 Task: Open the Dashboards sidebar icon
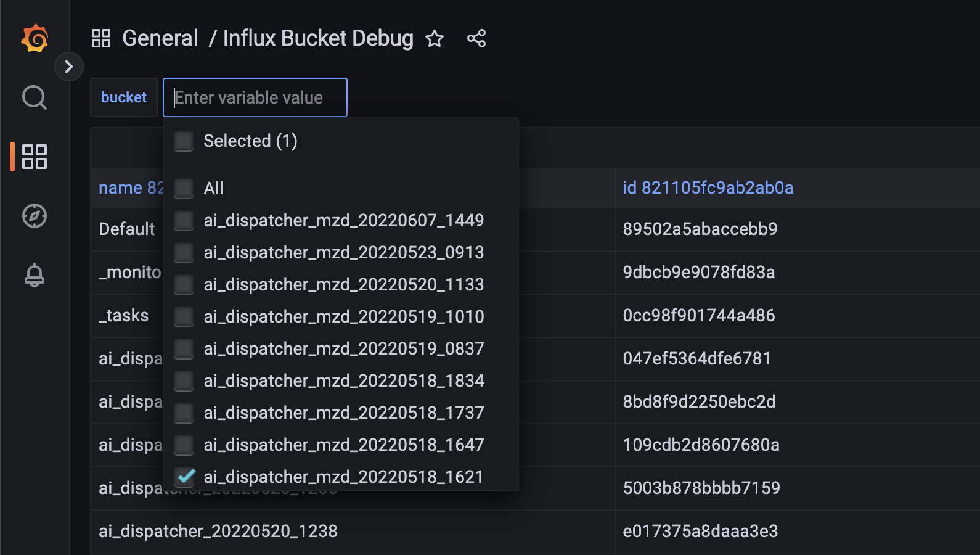[35, 157]
